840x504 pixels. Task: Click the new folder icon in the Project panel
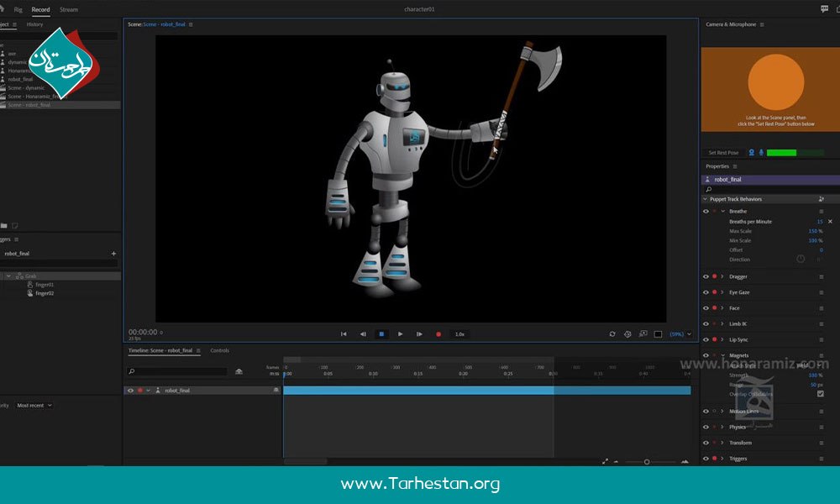point(4,226)
